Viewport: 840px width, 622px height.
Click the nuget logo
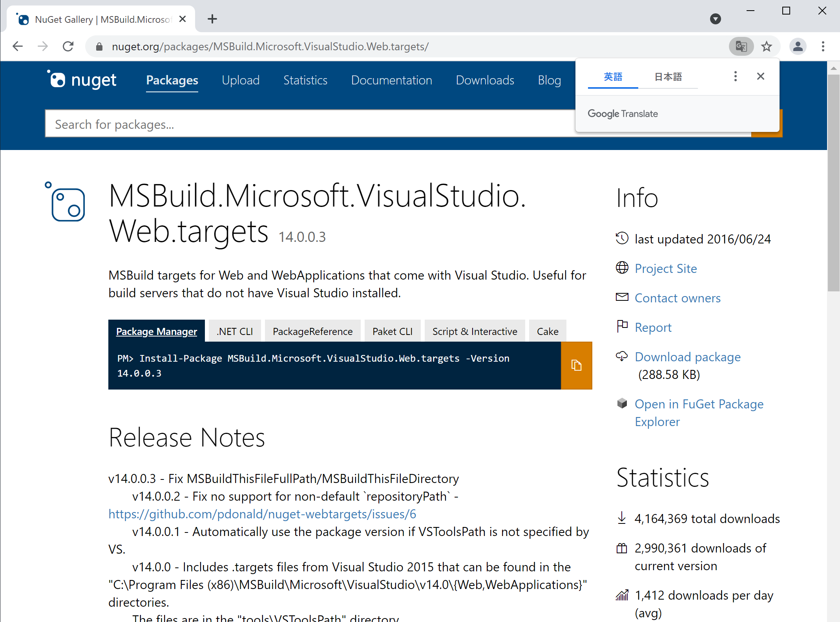[82, 80]
